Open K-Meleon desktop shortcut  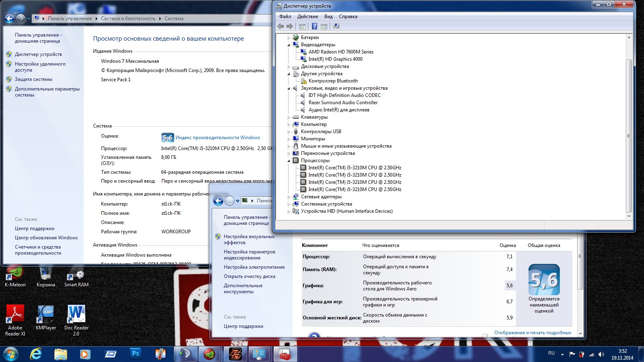[x=15, y=278]
